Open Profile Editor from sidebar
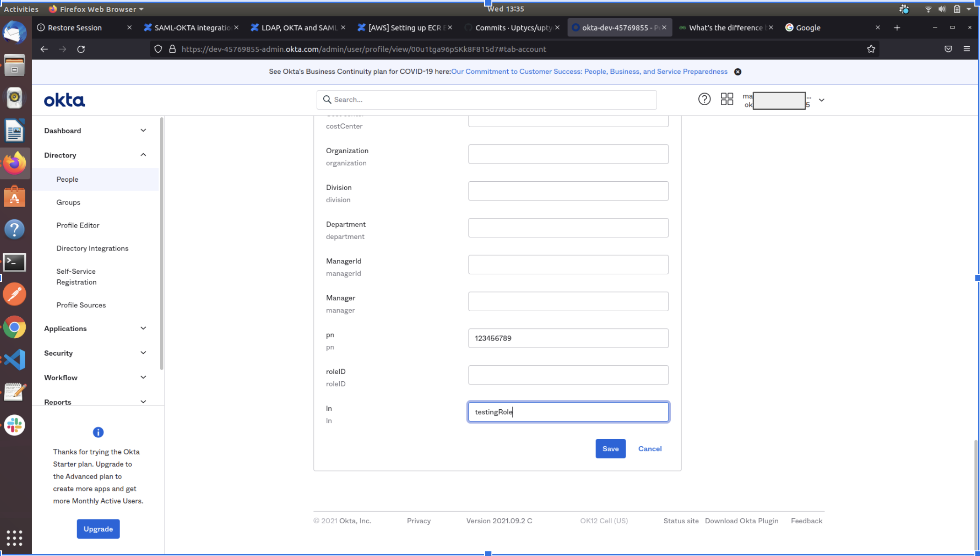 click(x=78, y=225)
